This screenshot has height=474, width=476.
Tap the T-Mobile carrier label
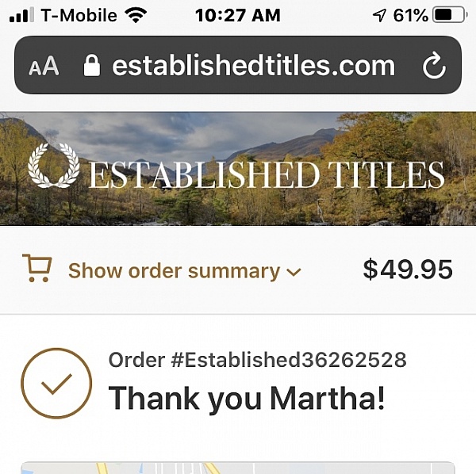(x=79, y=15)
